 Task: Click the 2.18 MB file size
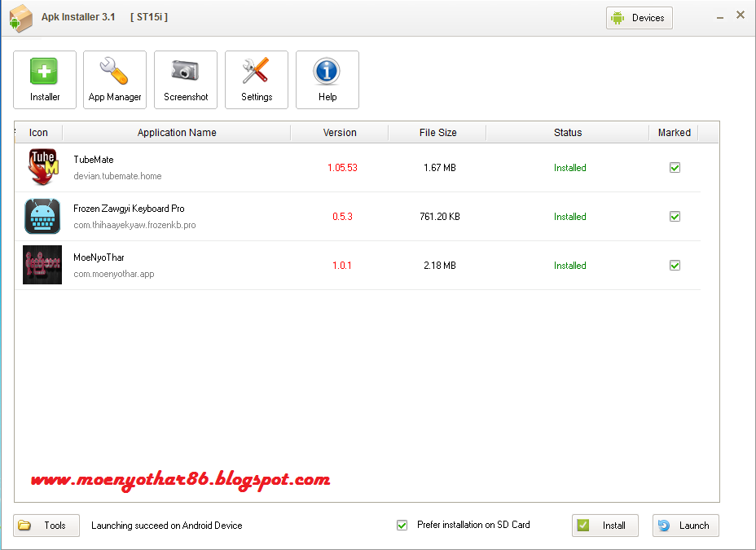click(x=440, y=265)
